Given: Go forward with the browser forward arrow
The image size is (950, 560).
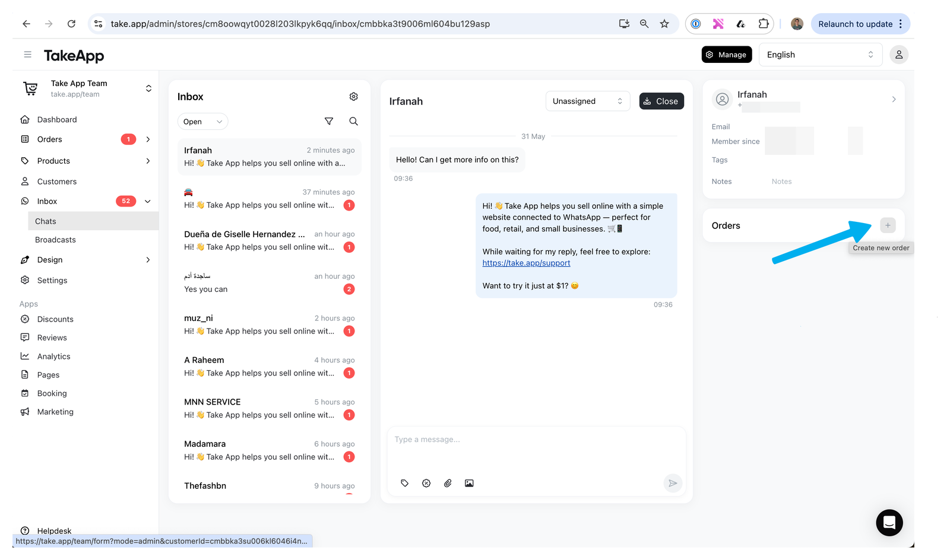Looking at the screenshot, I should point(49,24).
